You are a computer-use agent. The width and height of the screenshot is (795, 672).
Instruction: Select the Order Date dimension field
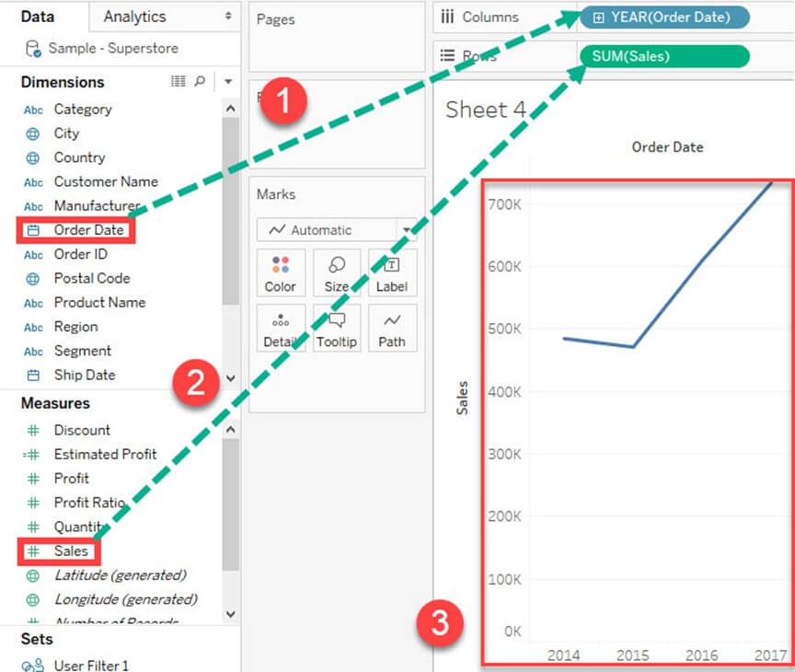point(87,230)
